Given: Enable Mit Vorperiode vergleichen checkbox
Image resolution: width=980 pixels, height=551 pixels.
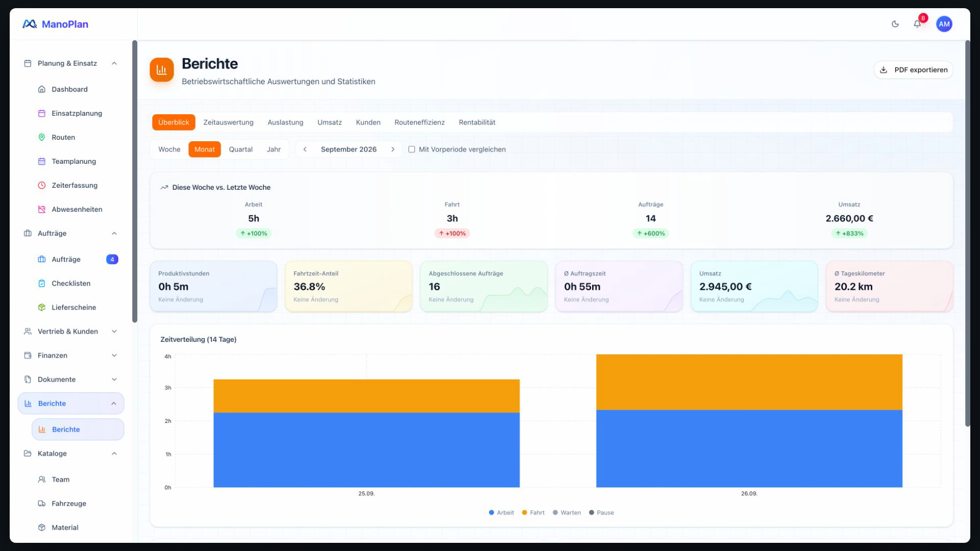Looking at the screenshot, I should click(x=411, y=149).
